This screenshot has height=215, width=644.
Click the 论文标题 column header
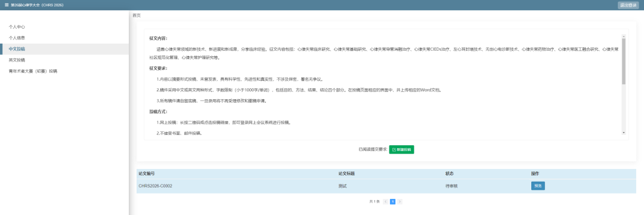(x=346, y=173)
